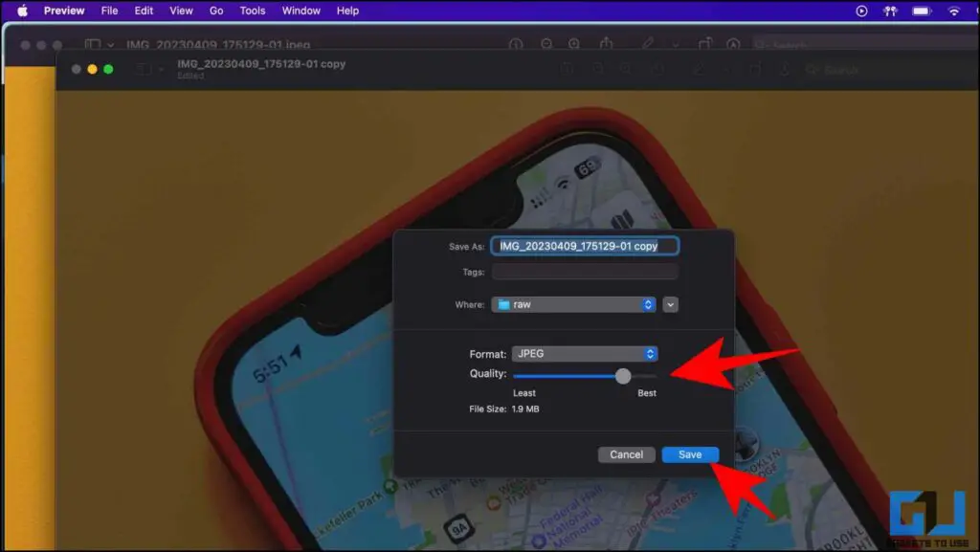Click the Cancel button
Image resolution: width=980 pixels, height=552 pixels.
point(626,454)
